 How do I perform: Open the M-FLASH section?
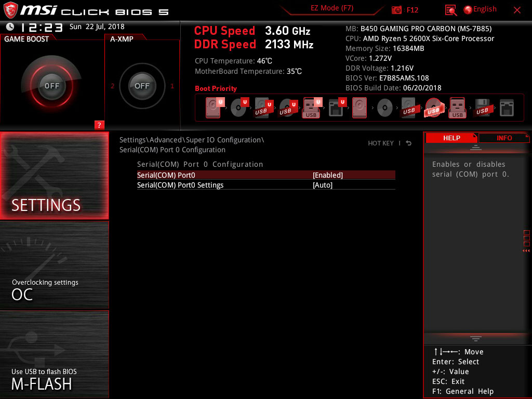pos(54,354)
